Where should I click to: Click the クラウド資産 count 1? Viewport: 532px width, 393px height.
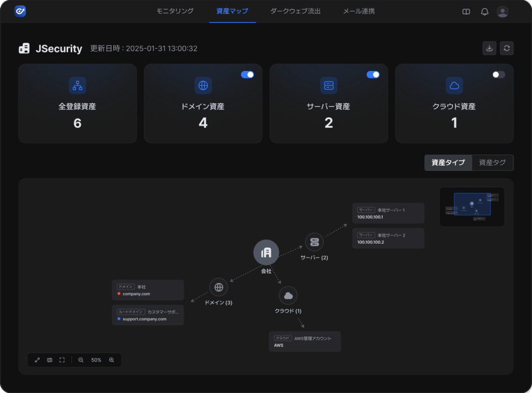click(x=454, y=123)
